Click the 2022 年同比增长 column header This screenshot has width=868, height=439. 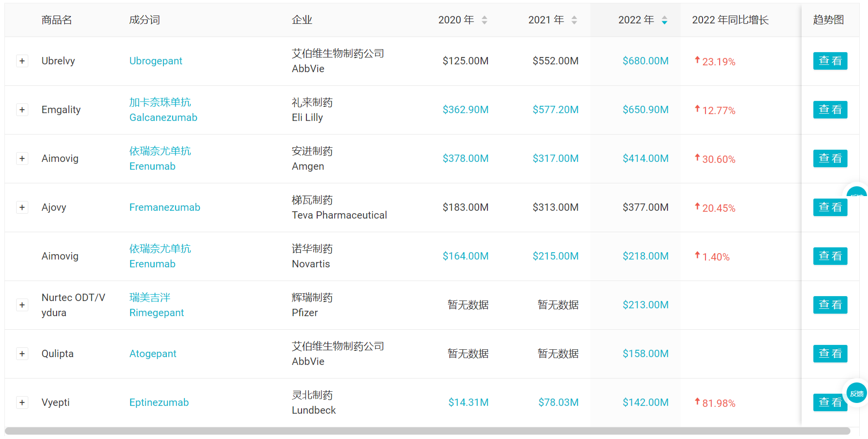tap(730, 20)
